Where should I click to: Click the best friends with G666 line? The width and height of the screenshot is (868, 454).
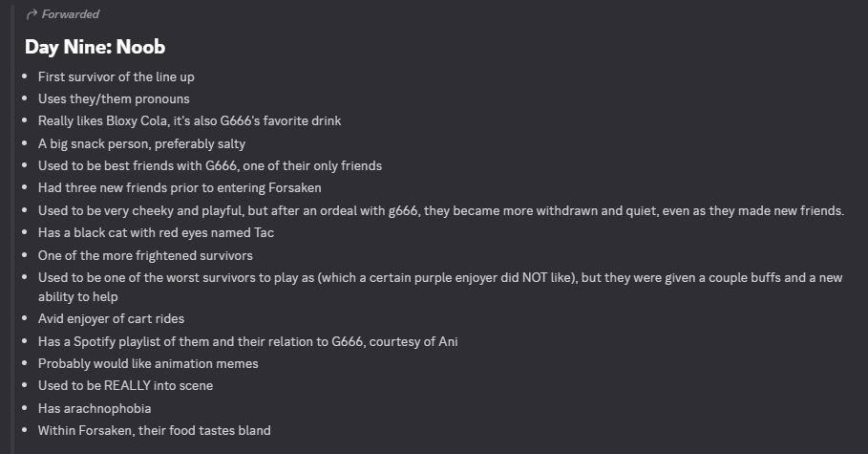pyautogui.click(x=210, y=165)
